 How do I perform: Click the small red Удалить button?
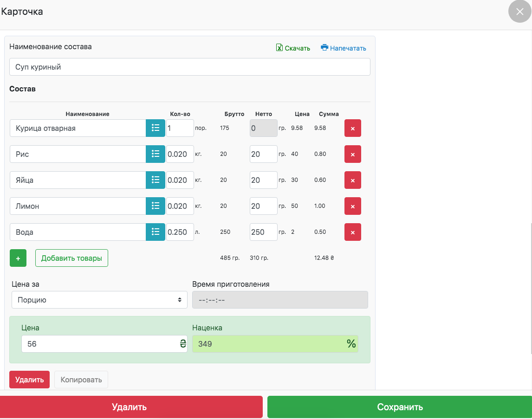coord(29,380)
